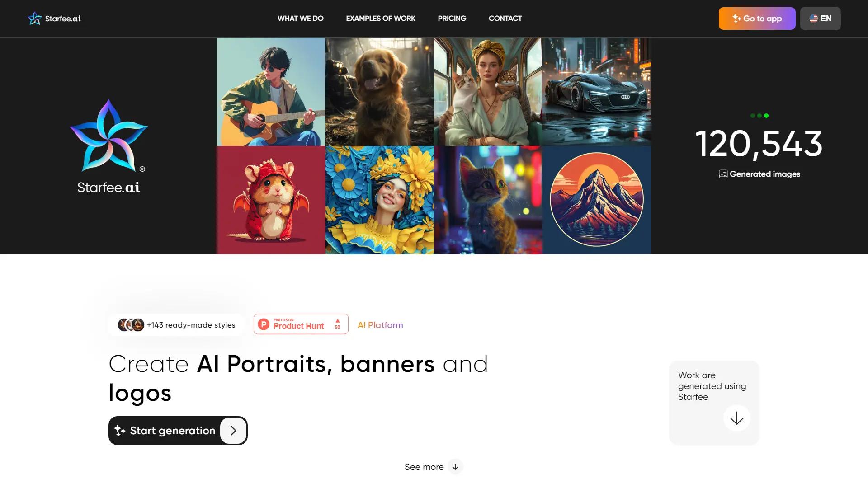Click the Product Hunt "P" icon on the badge

[264, 324]
